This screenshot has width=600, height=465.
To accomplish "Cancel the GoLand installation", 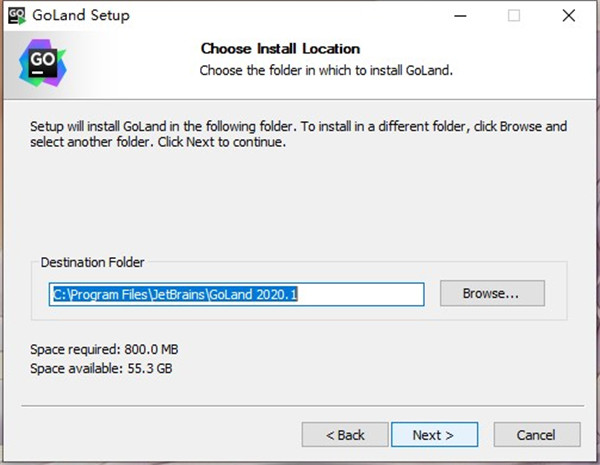I will (537, 435).
